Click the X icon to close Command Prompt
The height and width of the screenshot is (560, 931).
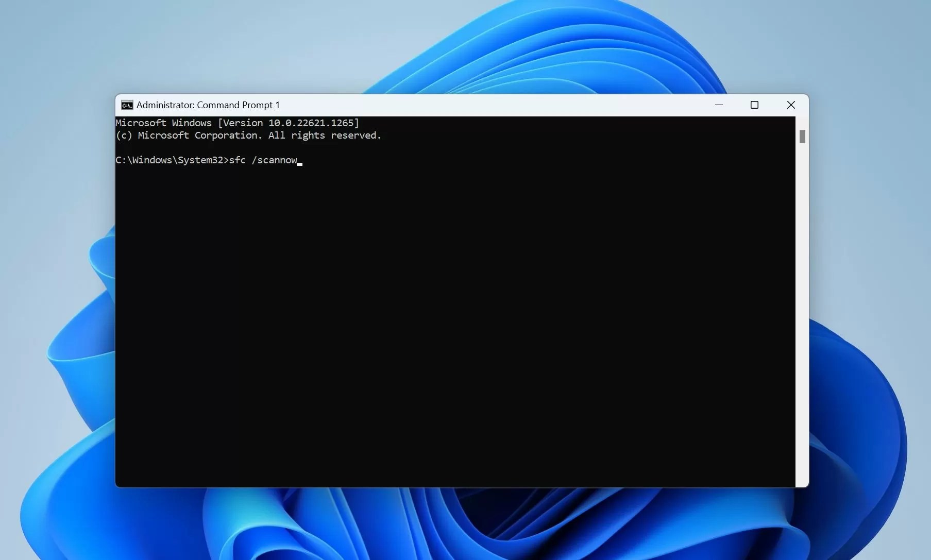coord(791,105)
